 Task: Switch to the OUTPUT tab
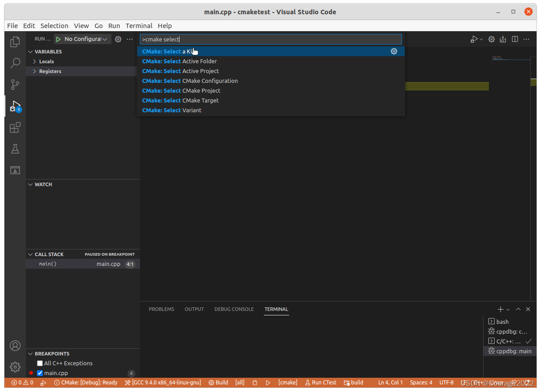coord(194,309)
